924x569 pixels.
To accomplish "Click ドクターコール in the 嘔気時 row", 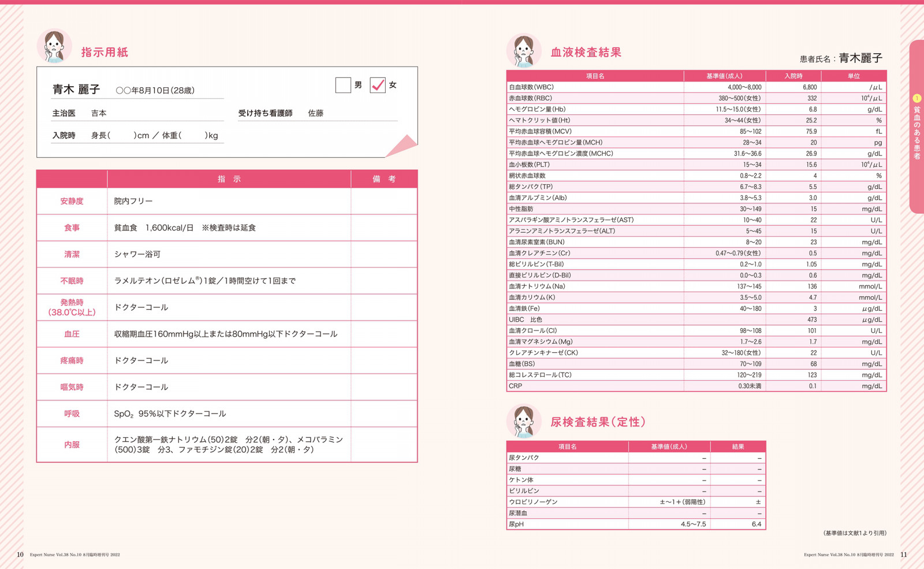I will tap(141, 387).
